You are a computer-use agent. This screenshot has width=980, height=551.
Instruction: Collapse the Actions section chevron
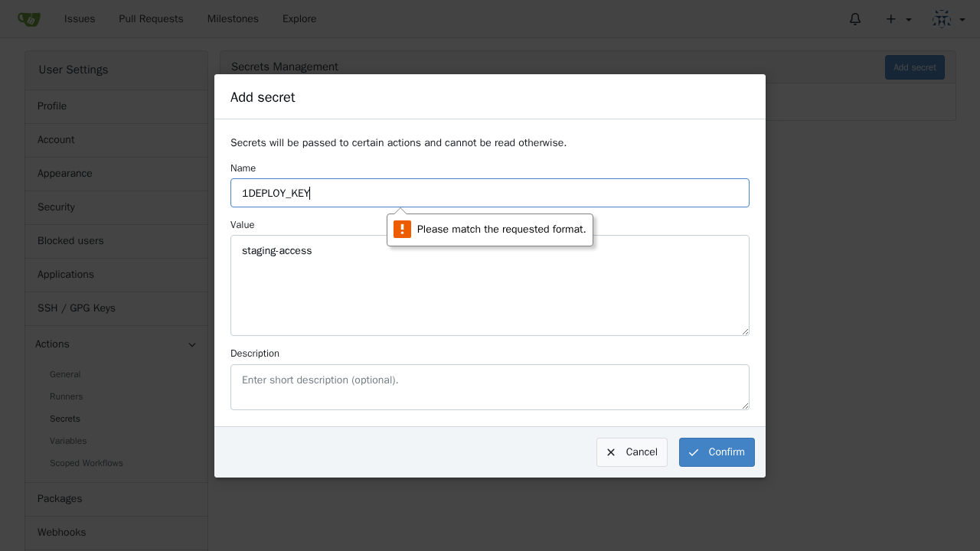tap(192, 345)
